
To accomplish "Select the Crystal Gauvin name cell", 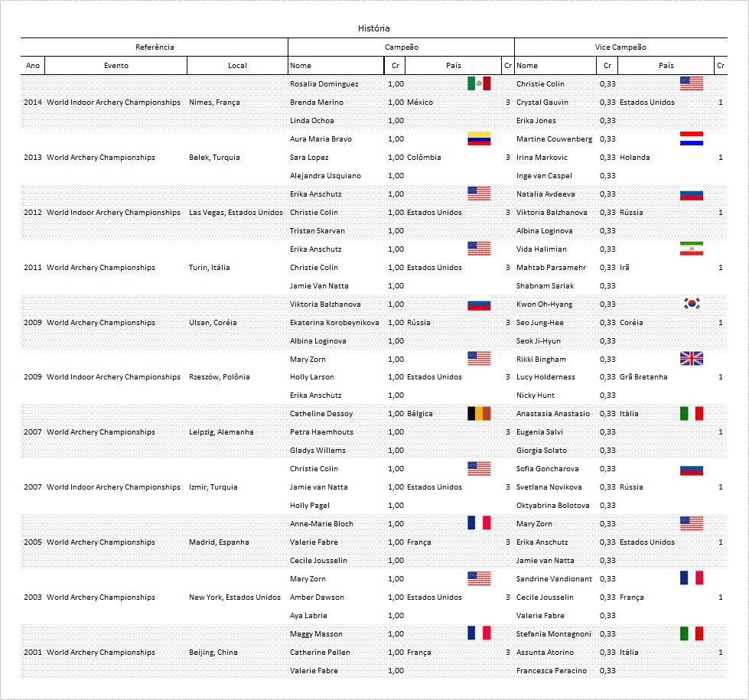I will pos(542,103).
